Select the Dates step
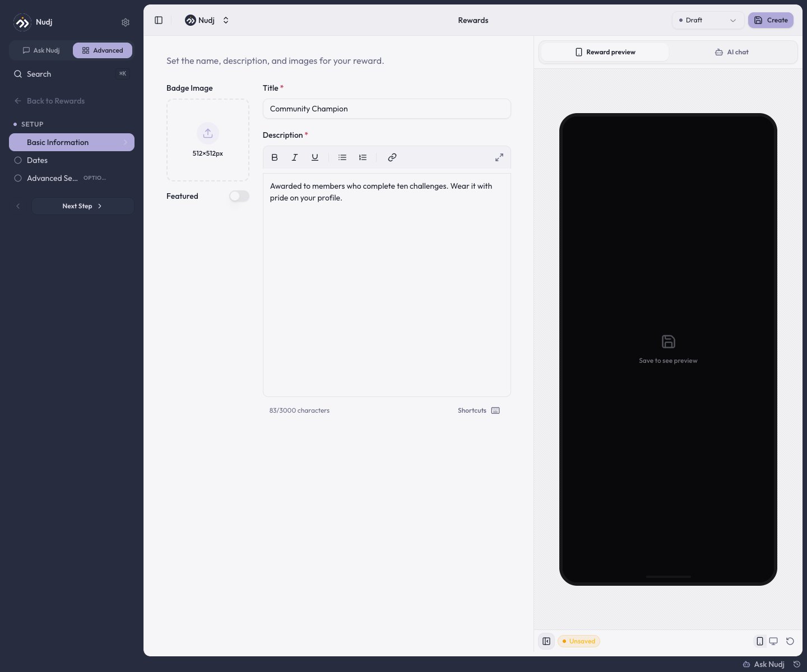This screenshot has width=807, height=672. click(72, 160)
